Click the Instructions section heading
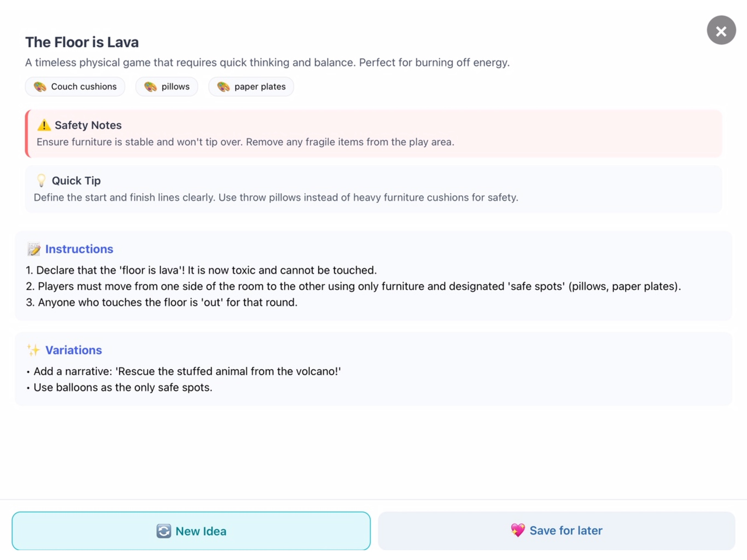The image size is (747, 560). [79, 249]
